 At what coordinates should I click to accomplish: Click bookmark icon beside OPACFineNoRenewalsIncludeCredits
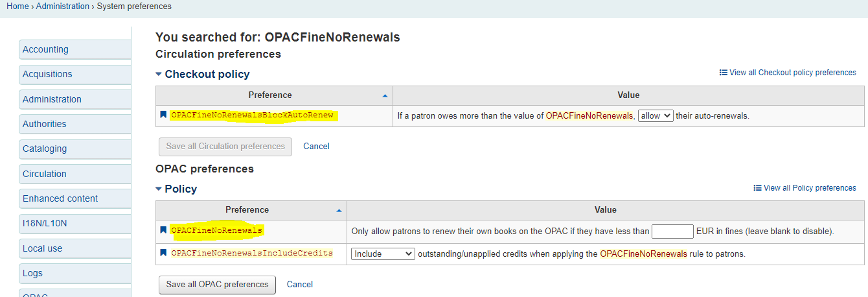164,253
